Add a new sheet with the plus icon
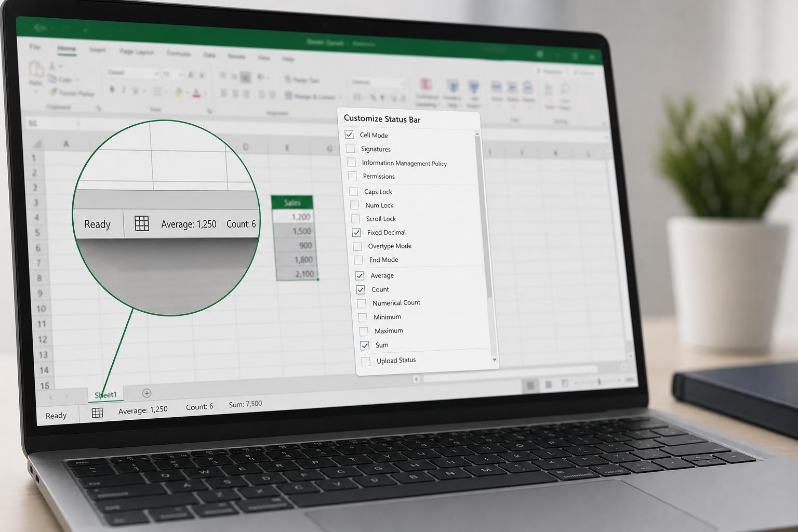This screenshot has height=532, width=798. (147, 393)
